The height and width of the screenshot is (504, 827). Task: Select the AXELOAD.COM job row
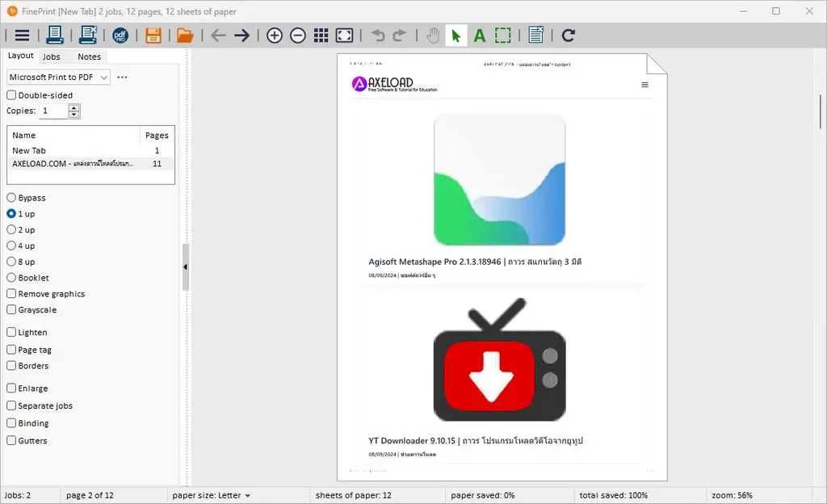point(90,163)
